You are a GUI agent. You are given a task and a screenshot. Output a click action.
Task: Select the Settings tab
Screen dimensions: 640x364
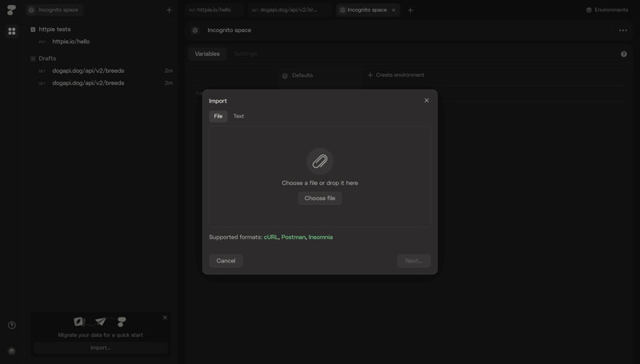pyautogui.click(x=246, y=54)
